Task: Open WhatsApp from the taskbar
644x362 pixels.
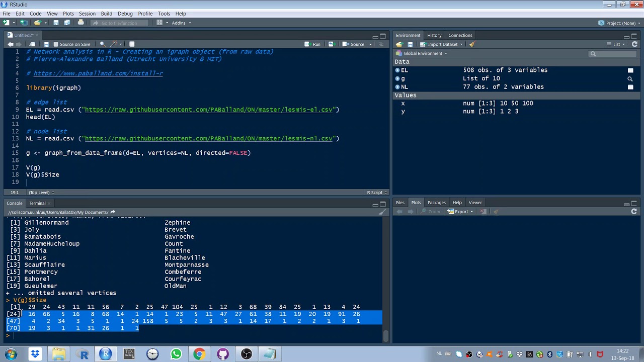Action: [176, 354]
